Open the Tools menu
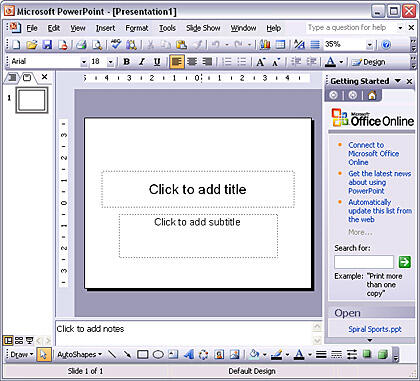The height and width of the screenshot is (381, 420). (x=167, y=28)
